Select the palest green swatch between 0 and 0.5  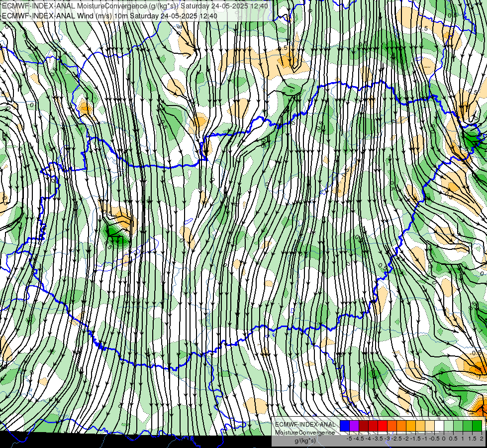click(x=449, y=426)
